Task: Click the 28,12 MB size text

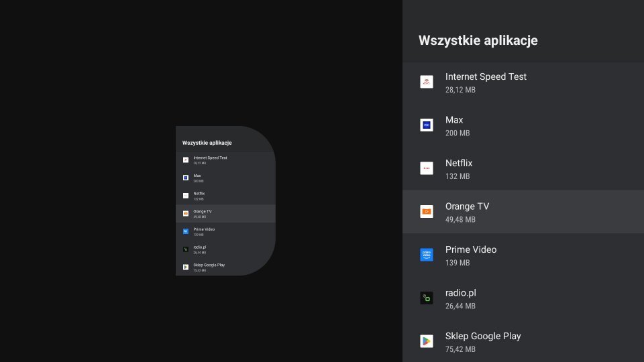Action: pyautogui.click(x=460, y=90)
